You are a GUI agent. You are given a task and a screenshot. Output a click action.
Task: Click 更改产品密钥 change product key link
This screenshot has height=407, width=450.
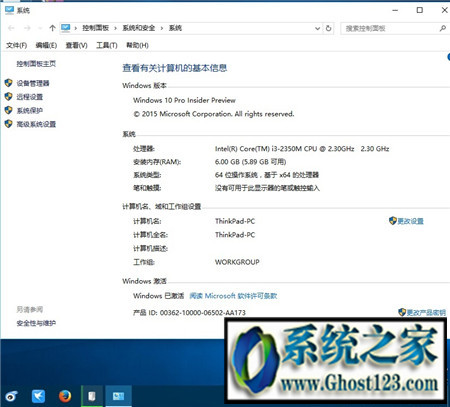coord(426,312)
